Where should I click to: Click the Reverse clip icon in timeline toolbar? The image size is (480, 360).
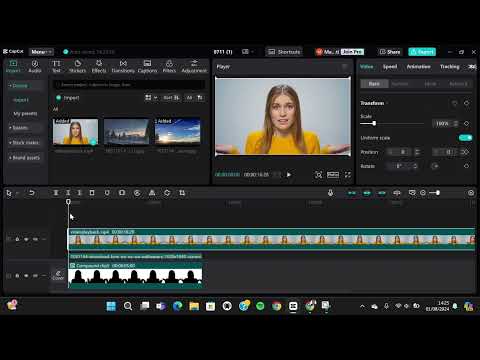(x=137, y=193)
